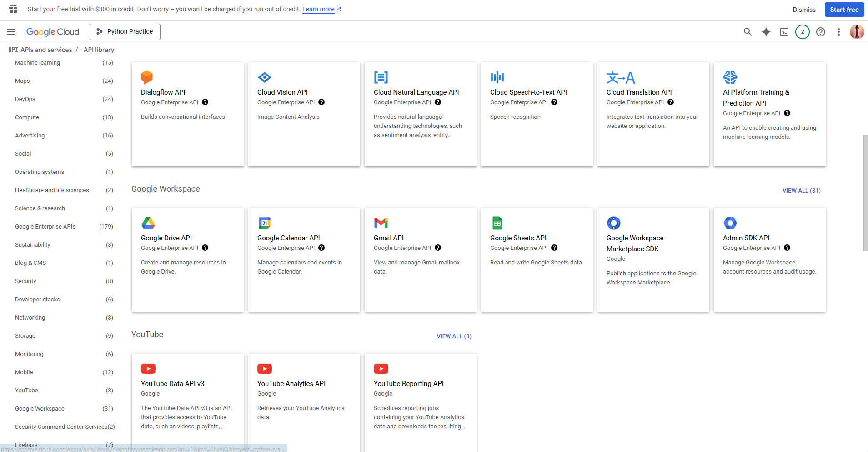Viewport: 868px width, 452px height.
Task: Click the Cloud Vision API eye icon
Action: [265, 77]
